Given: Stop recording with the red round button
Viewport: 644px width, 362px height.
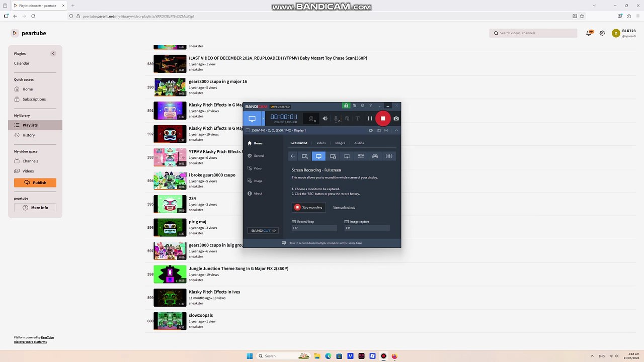Looking at the screenshot, I should pyautogui.click(x=383, y=119).
